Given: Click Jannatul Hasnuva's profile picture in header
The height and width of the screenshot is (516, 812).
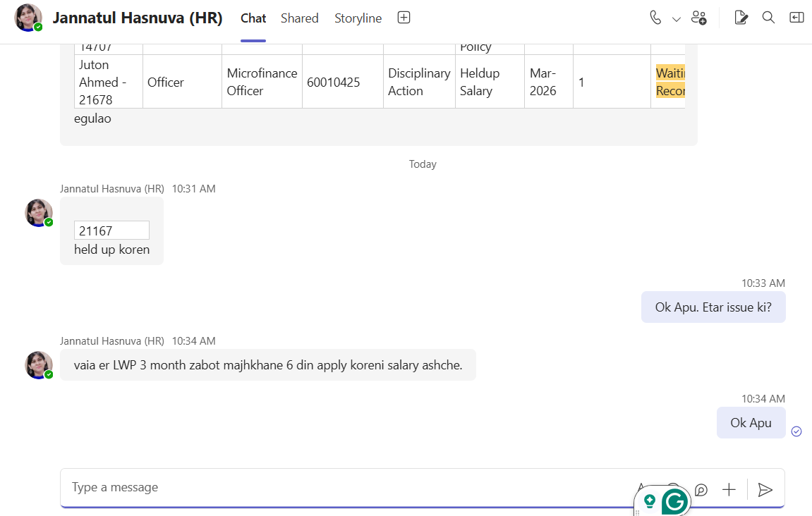Looking at the screenshot, I should coord(29,18).
